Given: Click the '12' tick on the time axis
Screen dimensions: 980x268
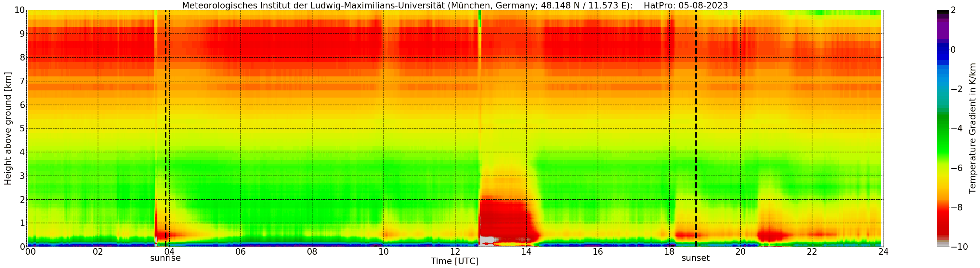Looking at the screenshot, I should (x=455, y=252).
